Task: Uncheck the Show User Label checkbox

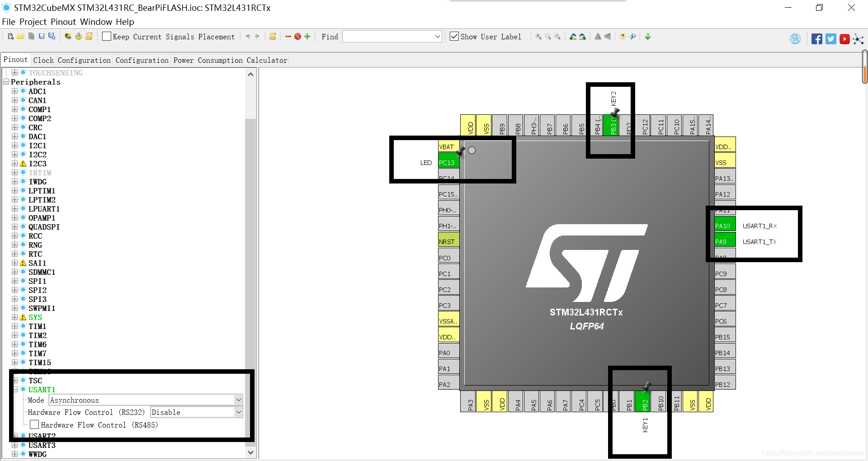Action: pyautogui.click(x=454, y=36)
